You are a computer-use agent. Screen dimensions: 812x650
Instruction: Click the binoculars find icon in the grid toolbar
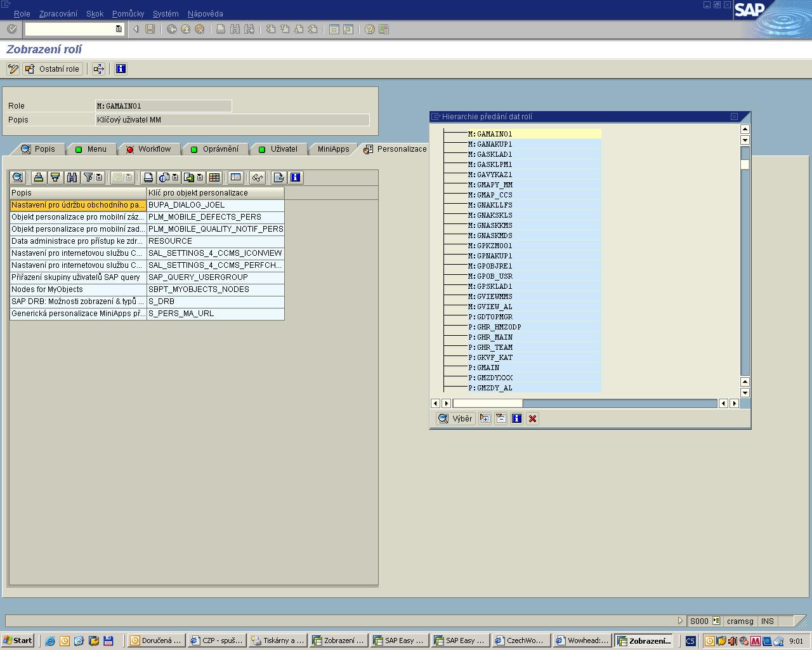point(72,178)
